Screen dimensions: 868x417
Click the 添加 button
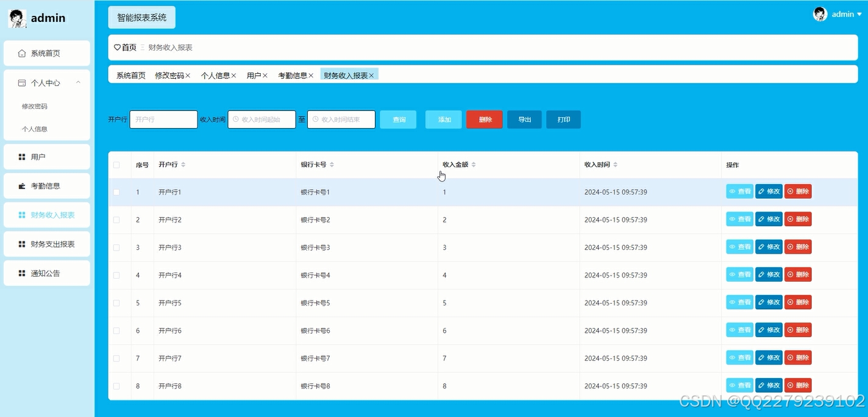(444, 119)
